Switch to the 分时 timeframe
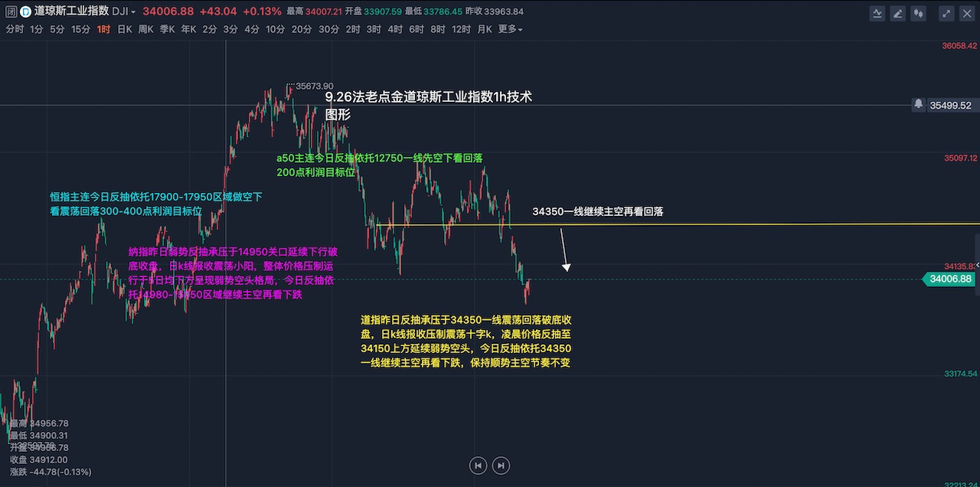The height and width of the screenshot is (487, 980). click(15, 29)
